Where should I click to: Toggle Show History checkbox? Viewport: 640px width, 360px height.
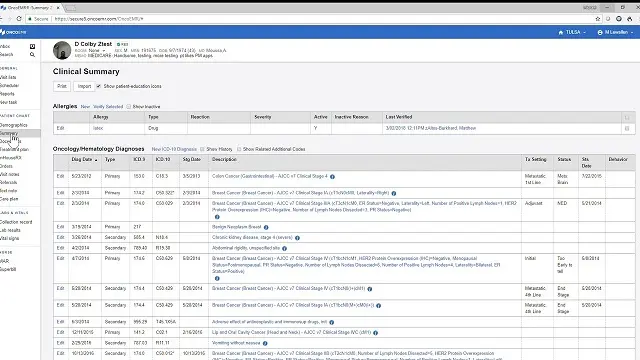[x=202, y=149]
